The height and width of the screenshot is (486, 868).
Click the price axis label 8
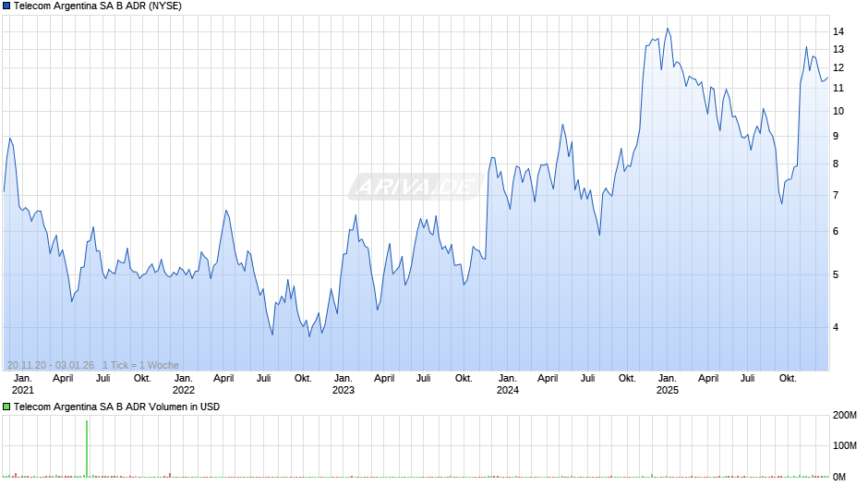point(836,164)
